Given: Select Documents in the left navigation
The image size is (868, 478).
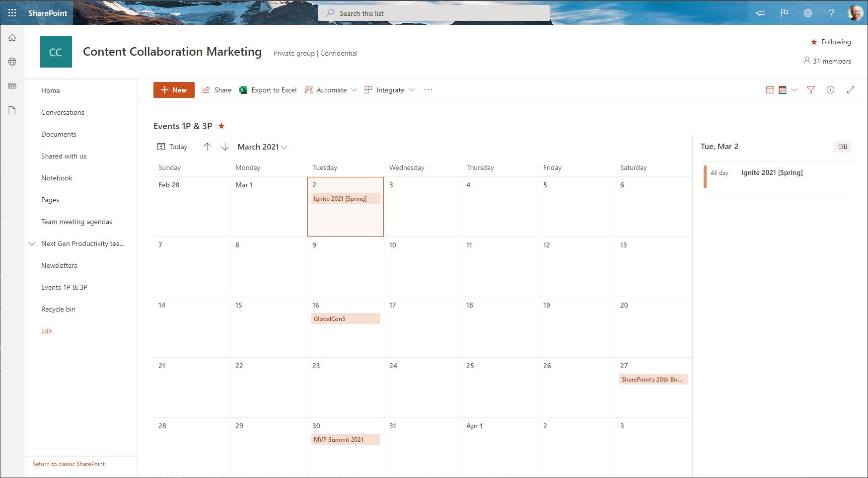Looking at the screenshot, I should click(x=59, y=134).
